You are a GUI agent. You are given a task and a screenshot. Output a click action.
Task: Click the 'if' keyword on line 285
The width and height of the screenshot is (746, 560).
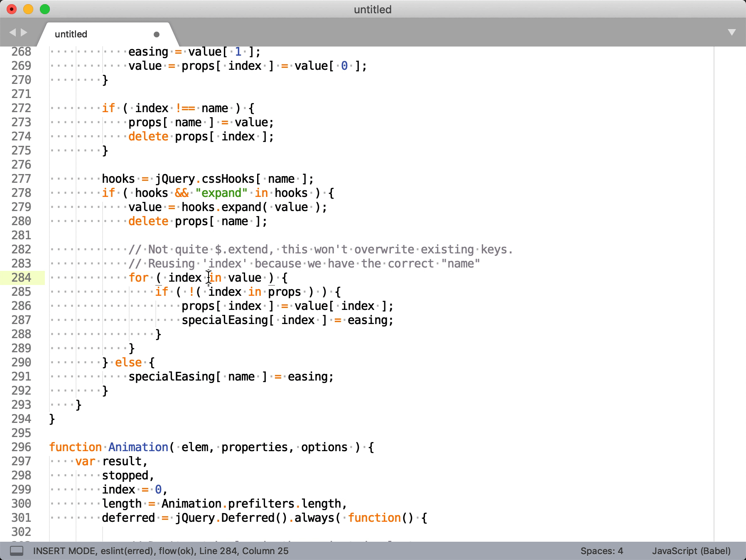click(162, 292)
